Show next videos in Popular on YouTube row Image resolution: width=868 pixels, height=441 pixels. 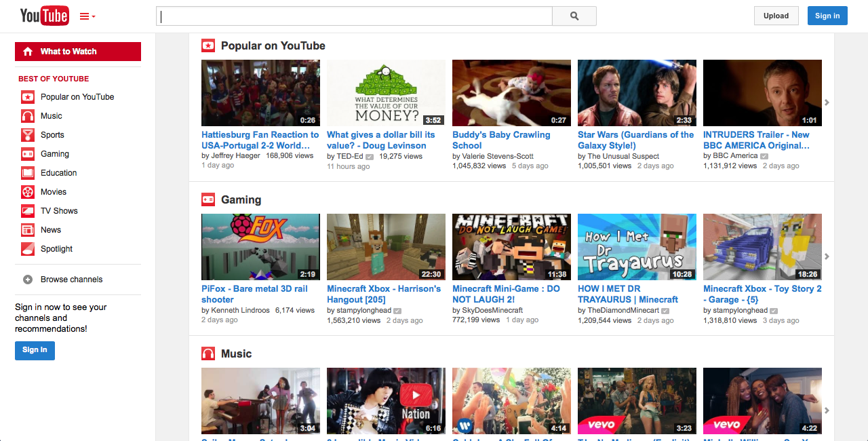click(x=827, y=102)
